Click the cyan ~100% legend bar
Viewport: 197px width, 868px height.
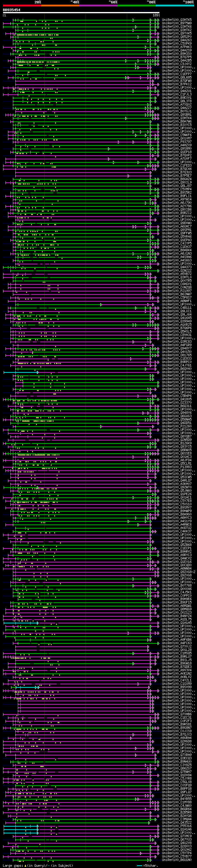point(175,6)
